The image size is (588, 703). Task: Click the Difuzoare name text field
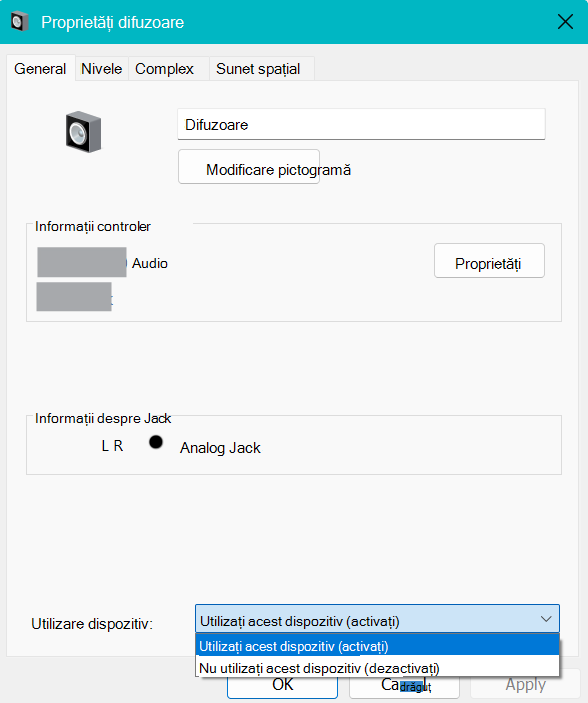362,124
